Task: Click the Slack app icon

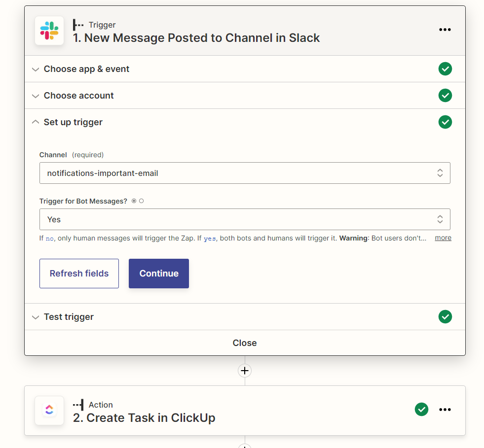Action: point(49,31)
